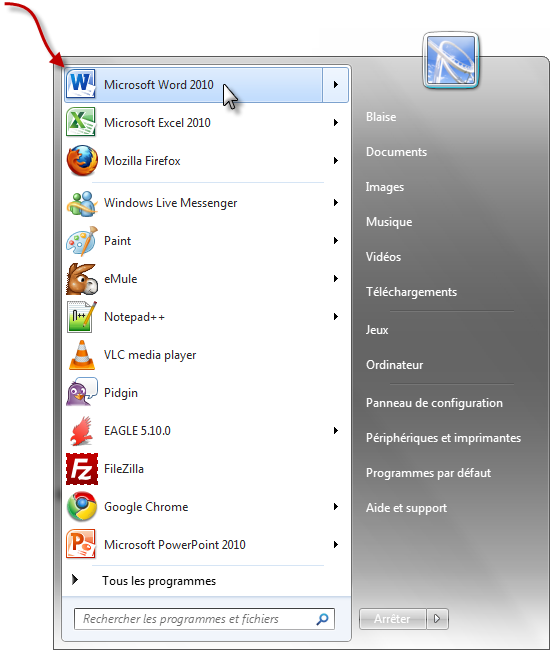
Task: Open Aide et support
Action: [x=406, y=508]
